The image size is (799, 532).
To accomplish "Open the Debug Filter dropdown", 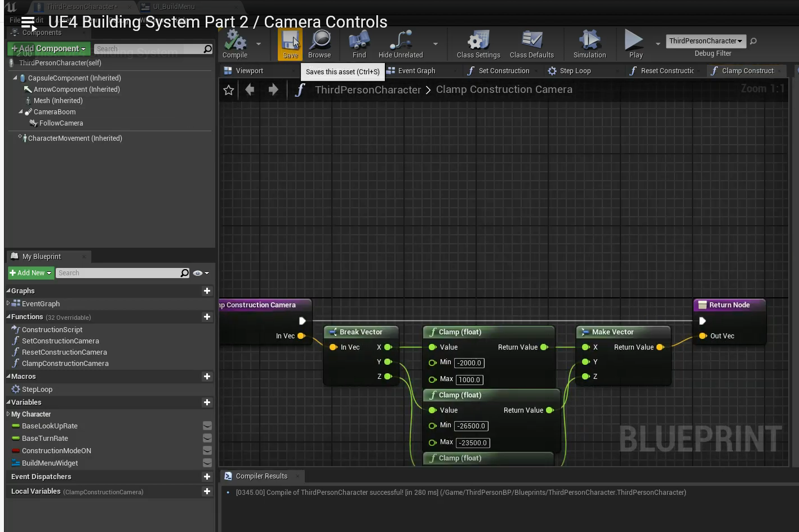I will click(705, 41).
